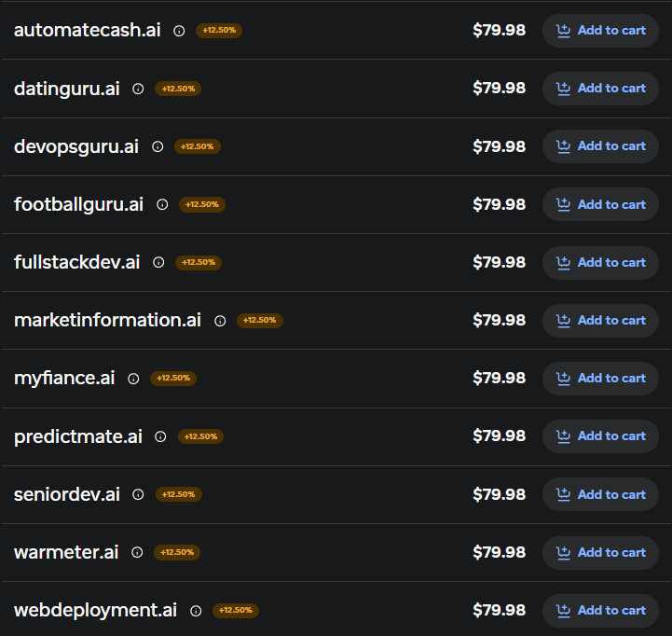
Task: Click +12.50% badge in myfiance.ai row
Action: point(173,379)
